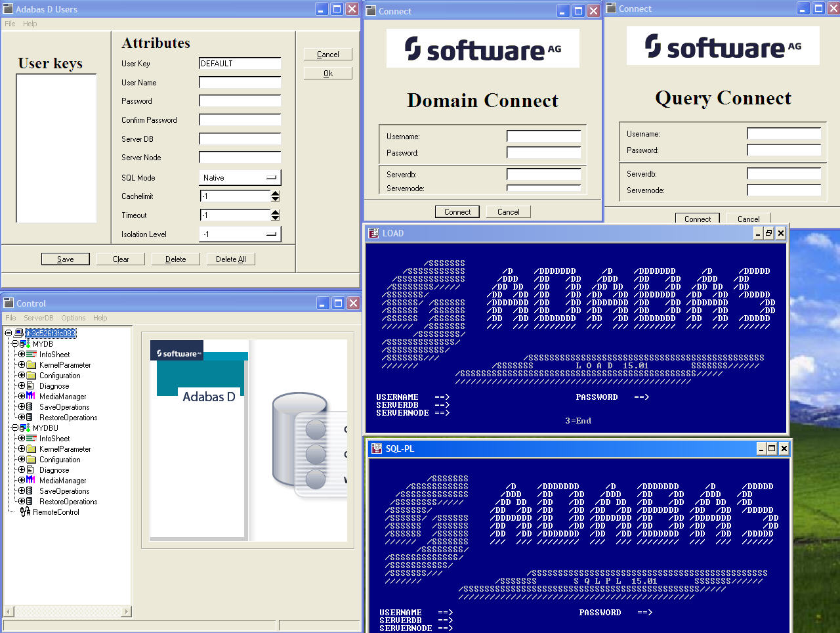Click the Diagnose document icon under MYDB
The height and width of the screenshot is (633, 840).
point(31,386)
